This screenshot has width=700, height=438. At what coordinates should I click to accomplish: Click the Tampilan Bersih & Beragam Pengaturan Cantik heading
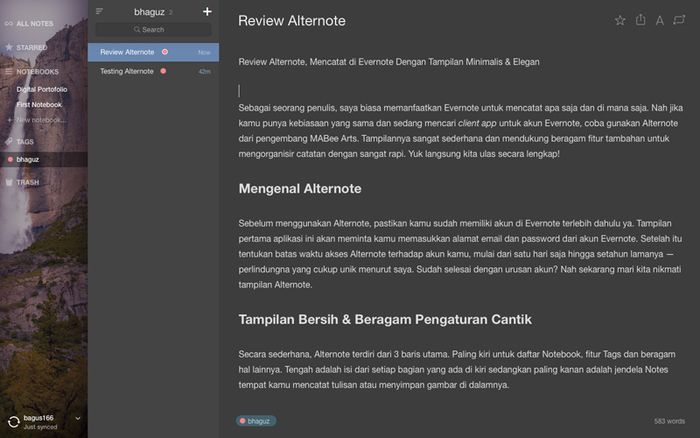[385, 320]
